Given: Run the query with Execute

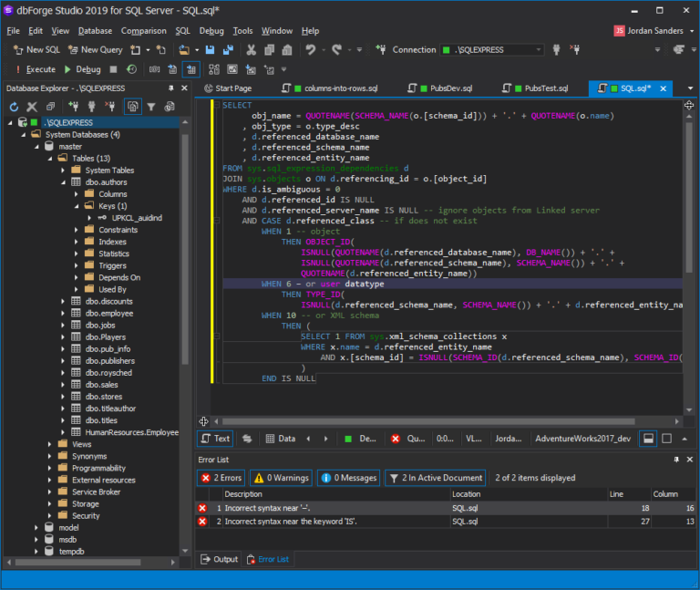Looking at the screenshot, I should (x=35, y=69).
